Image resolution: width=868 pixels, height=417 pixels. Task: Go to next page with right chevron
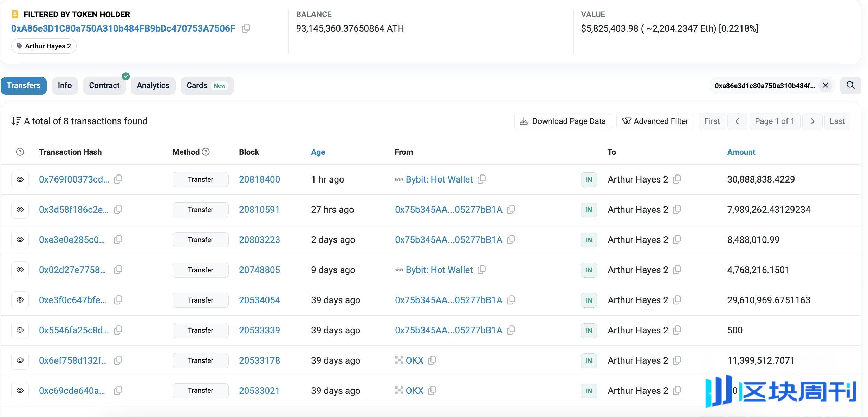812,121
